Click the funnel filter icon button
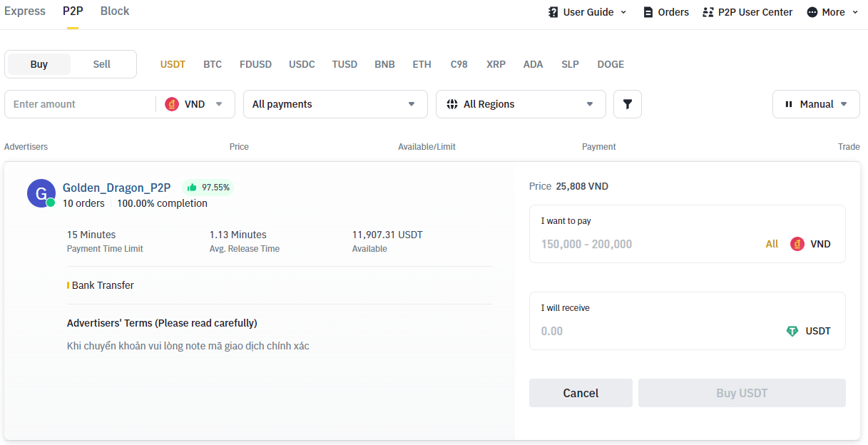 pos(628,104)
